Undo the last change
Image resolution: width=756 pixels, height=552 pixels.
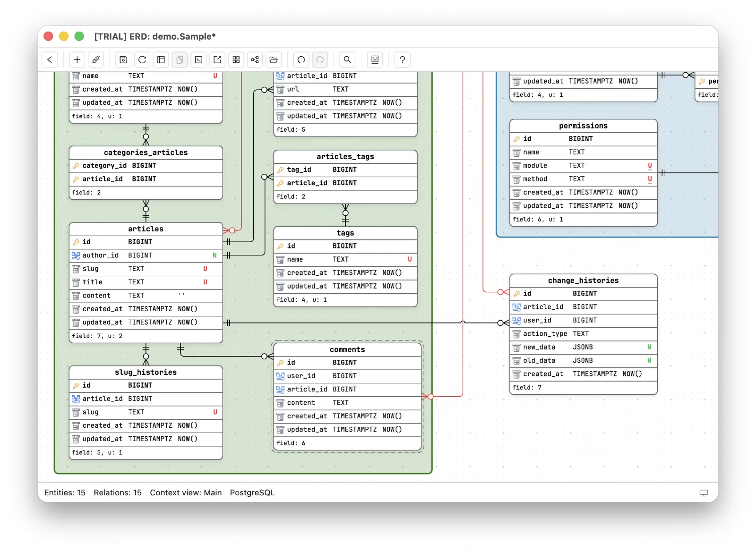(301, 59)
